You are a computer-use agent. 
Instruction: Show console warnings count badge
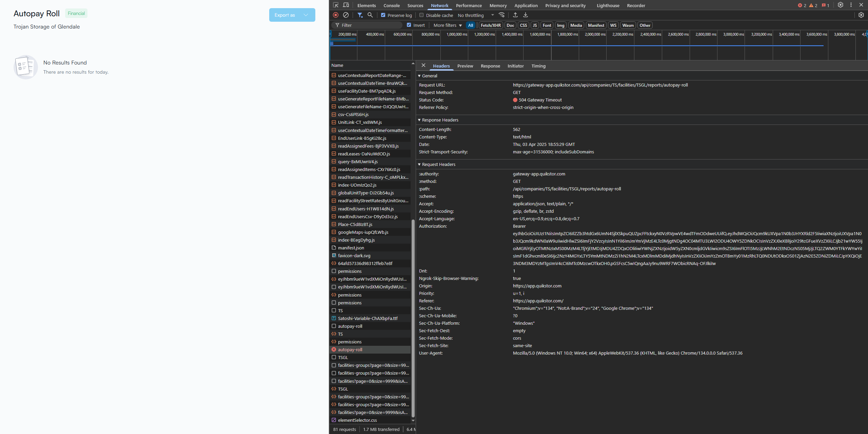(813, 5)
